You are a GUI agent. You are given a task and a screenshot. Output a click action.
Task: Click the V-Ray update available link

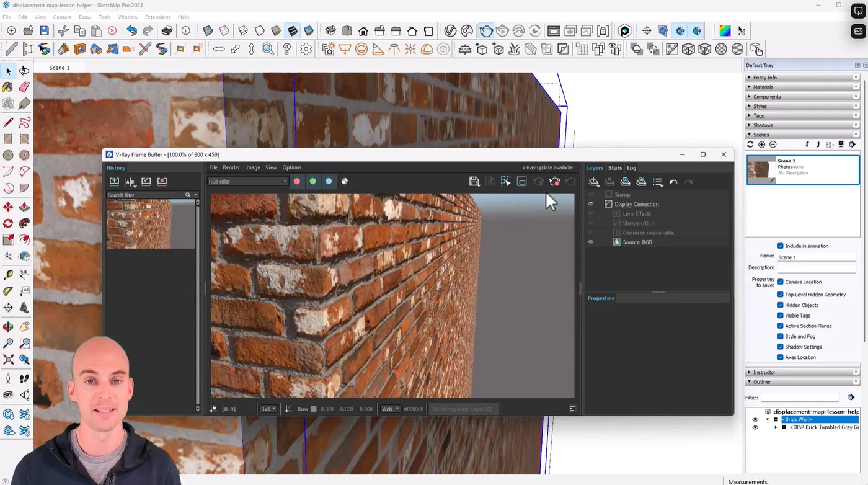pos(548,167)
